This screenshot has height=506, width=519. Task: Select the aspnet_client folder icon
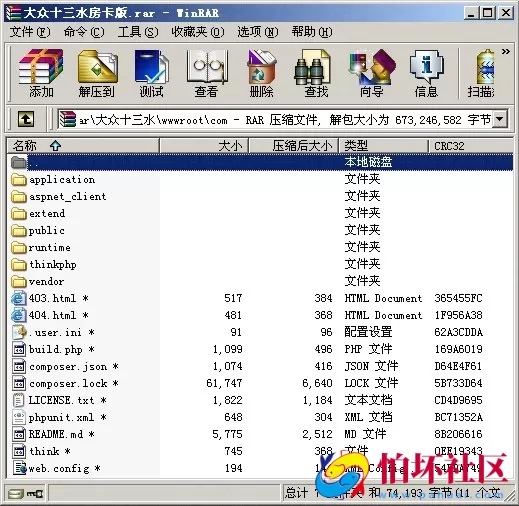(x=19, y=197)
